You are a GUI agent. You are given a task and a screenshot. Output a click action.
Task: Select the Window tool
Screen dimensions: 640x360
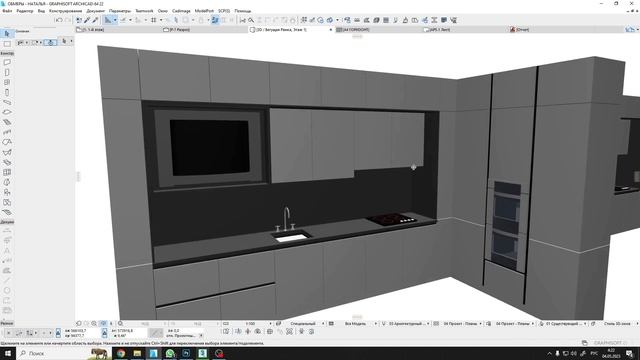click(x=7, y=82)
